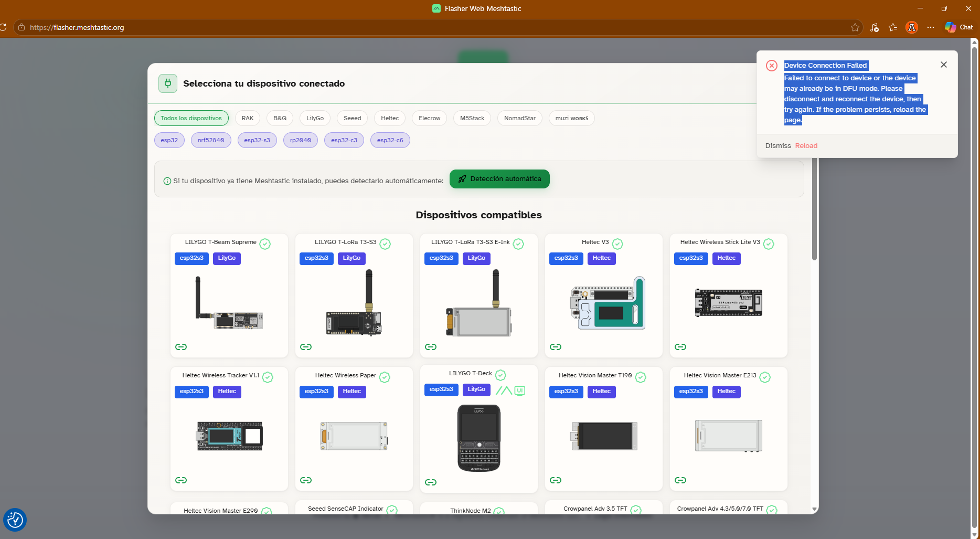The width and height of the screenshot is (980, 539).
Task: Reload the page with browser refresh button
Action: point(3,27)
